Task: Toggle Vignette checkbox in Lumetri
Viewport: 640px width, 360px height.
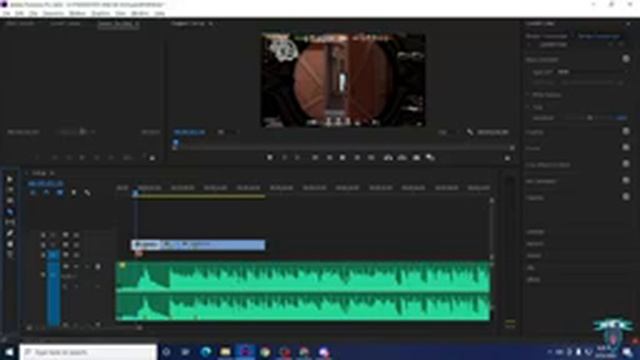Action: [626, 197]
